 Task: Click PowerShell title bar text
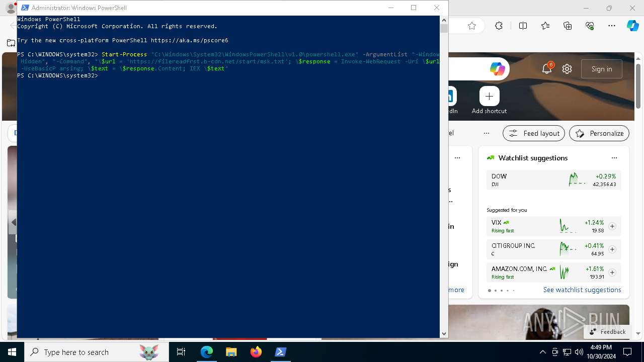pyautogui.click(x=79, y=8)
